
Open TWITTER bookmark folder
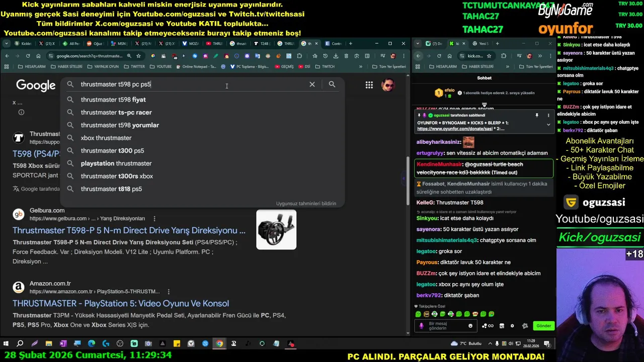(x=134, y=66)
